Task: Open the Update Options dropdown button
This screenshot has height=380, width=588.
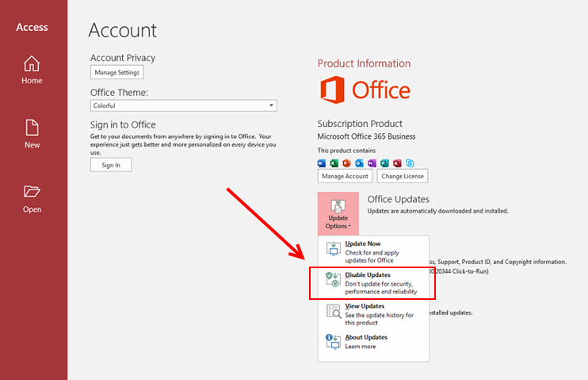Action: pos(338,213)
